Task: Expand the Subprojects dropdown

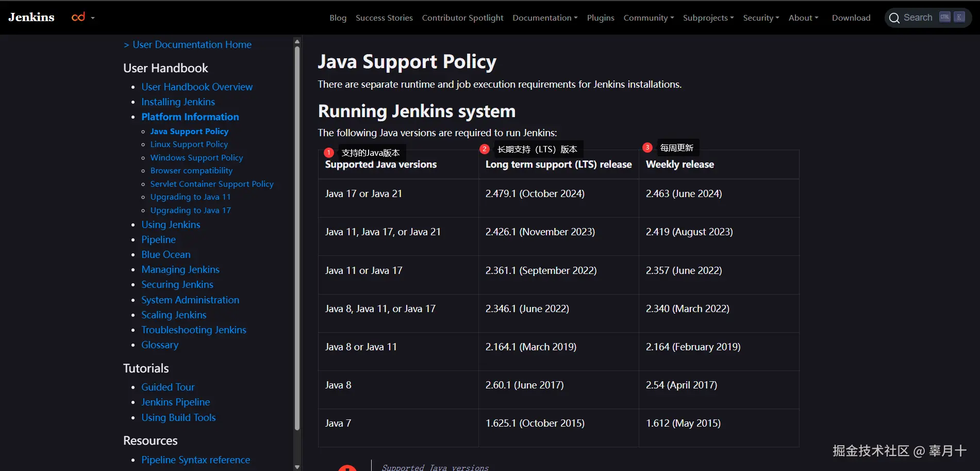Action: click(x=708, y=18)
